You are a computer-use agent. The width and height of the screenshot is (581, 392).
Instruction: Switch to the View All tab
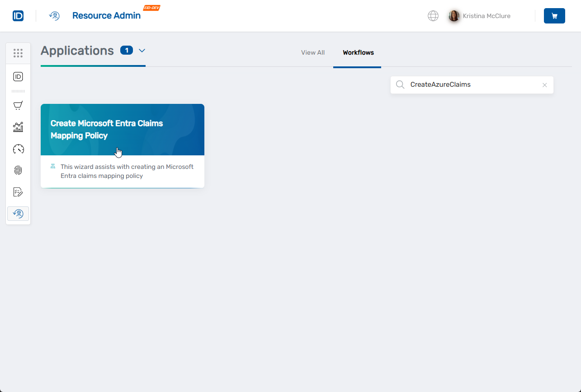[312, 52]
